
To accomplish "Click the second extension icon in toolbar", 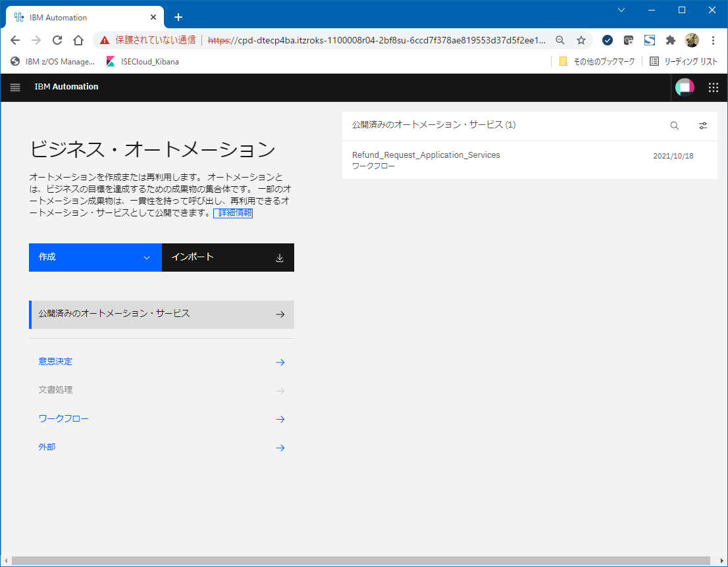I will click(628, 40).
